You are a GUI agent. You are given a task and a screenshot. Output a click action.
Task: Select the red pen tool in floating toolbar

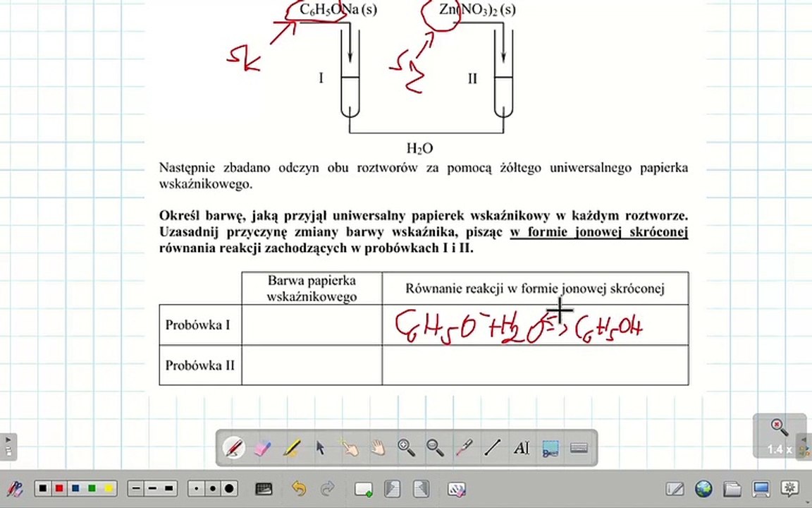[x=233, y=447]
